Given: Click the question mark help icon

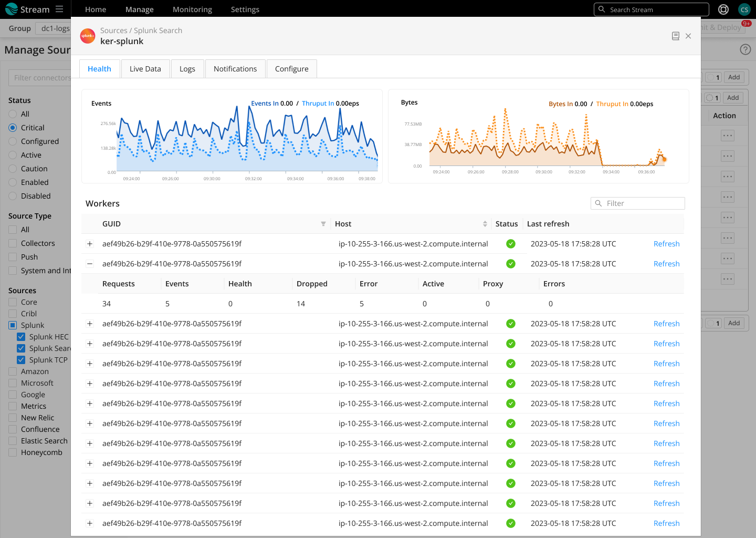Looking at the screenshot, I should click(x=745, y=49).
